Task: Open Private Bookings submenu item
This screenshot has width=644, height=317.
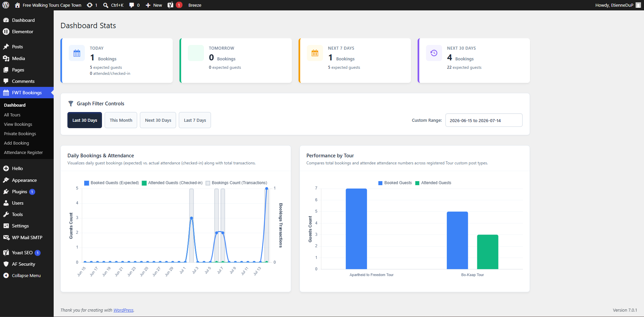Action: [x=20, y=134]
